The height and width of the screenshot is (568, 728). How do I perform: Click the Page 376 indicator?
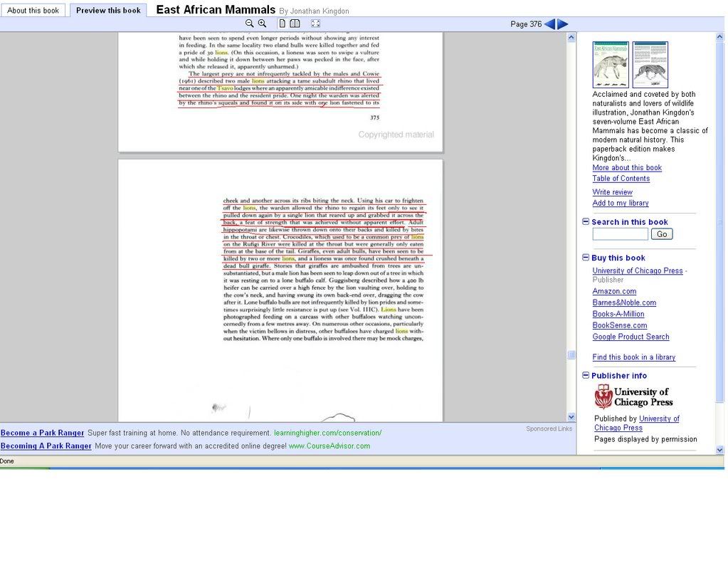coord(526,24)
